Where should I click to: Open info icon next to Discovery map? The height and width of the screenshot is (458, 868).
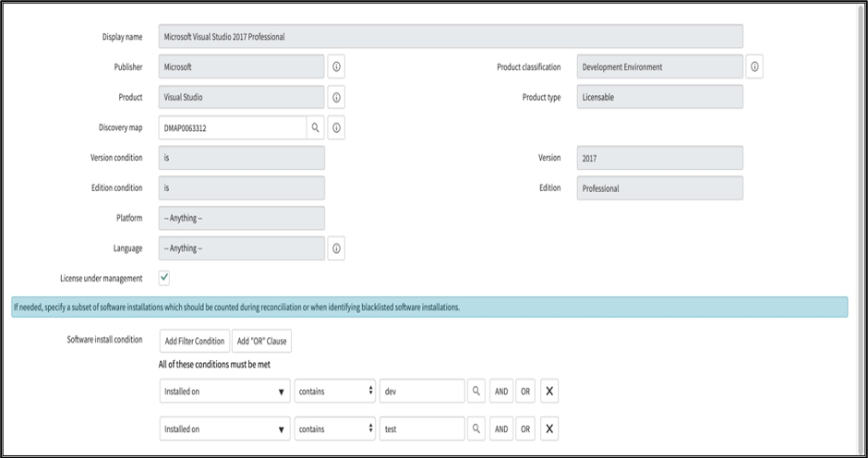pos(336,128)
